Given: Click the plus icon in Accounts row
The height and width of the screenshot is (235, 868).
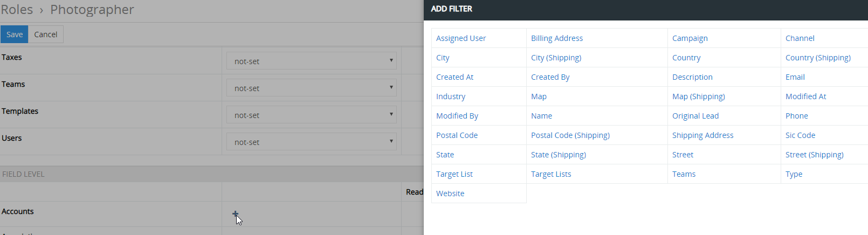Looking at the screenshot, I should point(235,214).
